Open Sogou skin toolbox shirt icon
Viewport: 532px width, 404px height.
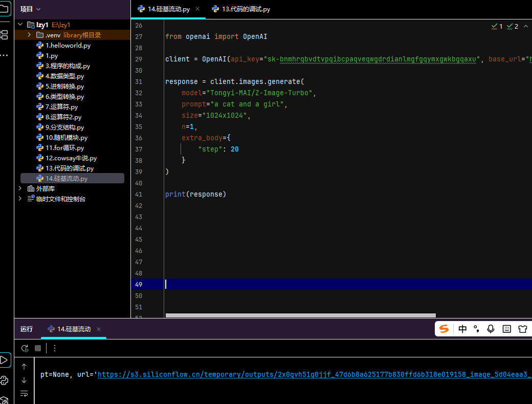point(523,329)
